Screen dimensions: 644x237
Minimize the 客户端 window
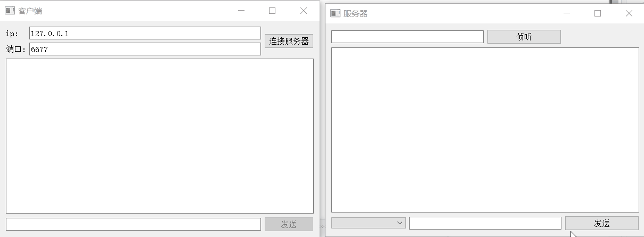coord(241,11)
